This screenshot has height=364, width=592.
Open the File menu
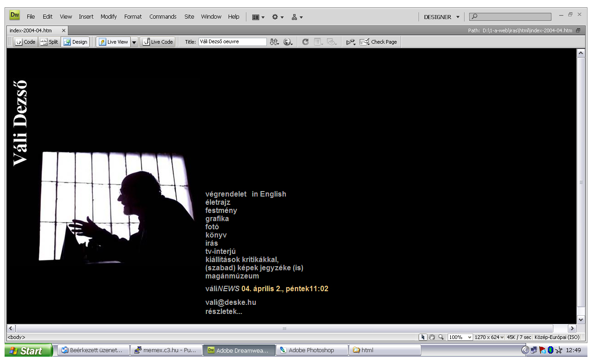coord(31,17)
